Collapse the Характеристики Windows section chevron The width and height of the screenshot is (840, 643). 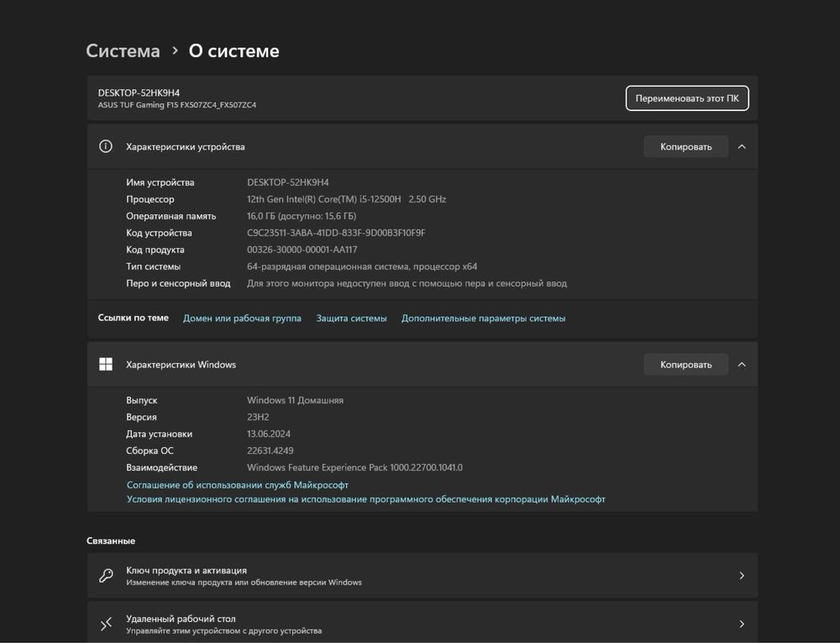742,365
